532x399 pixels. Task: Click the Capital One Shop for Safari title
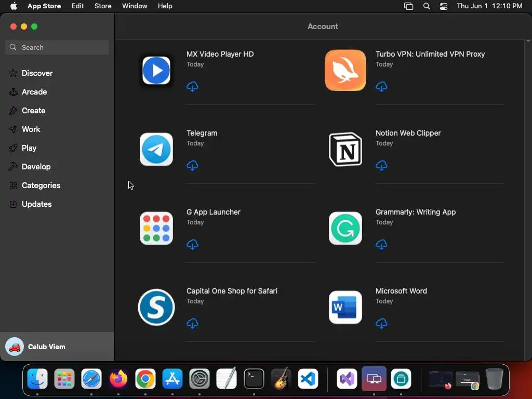pyautogui.click(x=232, y=291)
